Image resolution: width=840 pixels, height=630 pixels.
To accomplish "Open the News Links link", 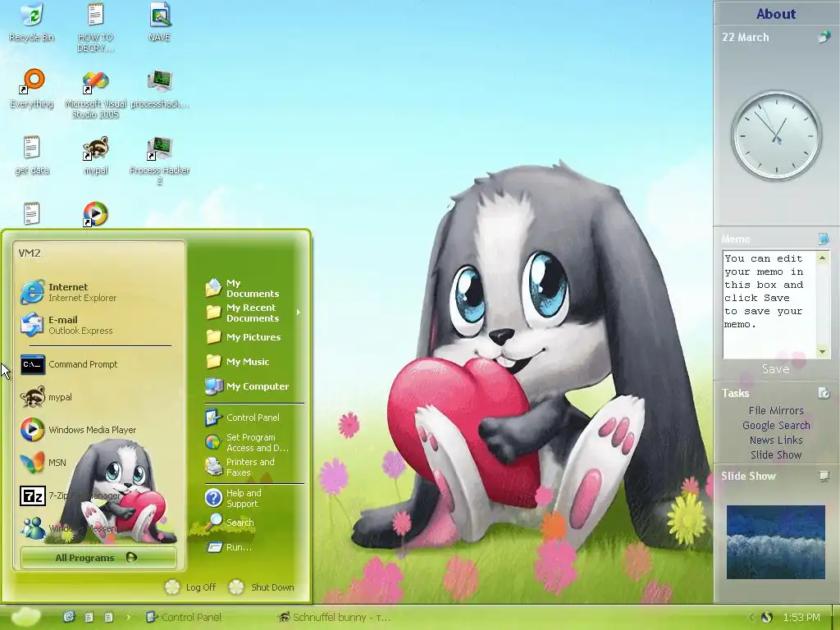I will coord(776,440).
